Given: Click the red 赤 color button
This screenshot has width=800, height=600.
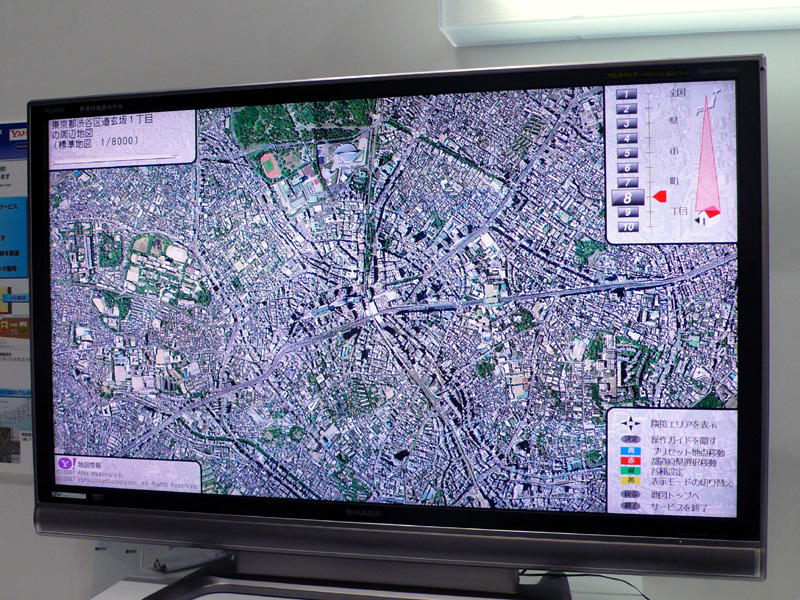Looking at the screenshot, I should [x=631, y=461].
